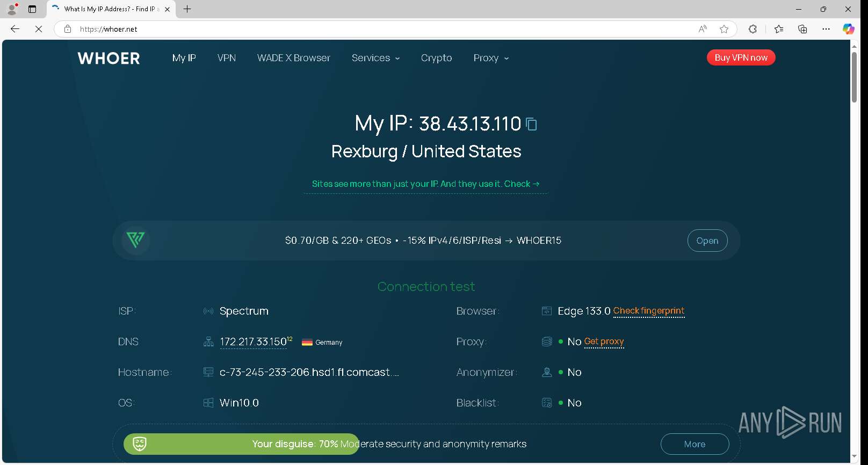Open the site information lock icon
The image size is (868, 465).
pos(68,29)
